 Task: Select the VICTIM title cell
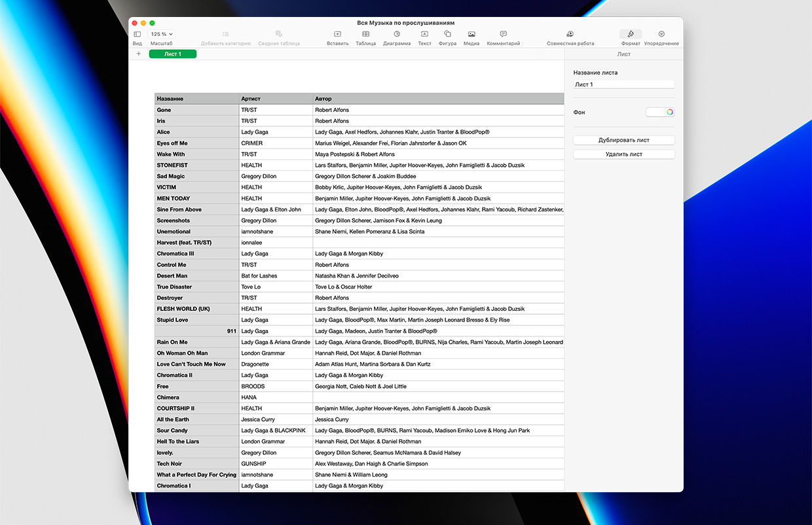[x=196, y=187]
